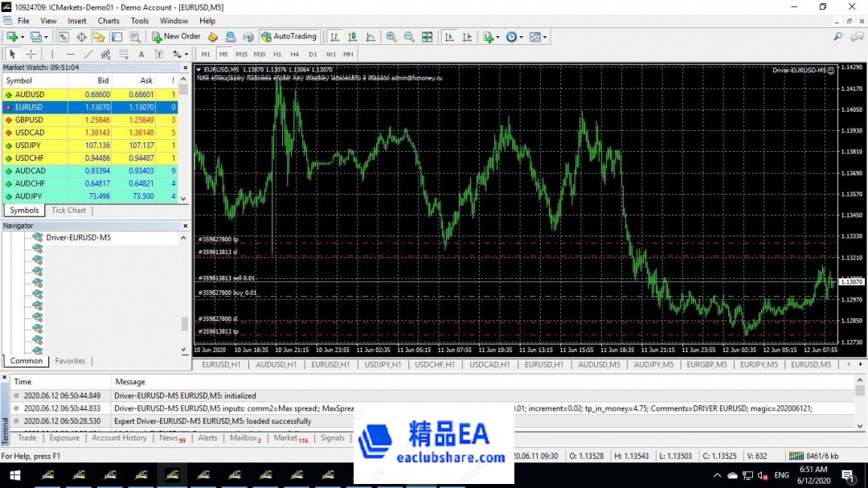Open the Charts menu
The image size is (868, 488).
pos(108,21)
